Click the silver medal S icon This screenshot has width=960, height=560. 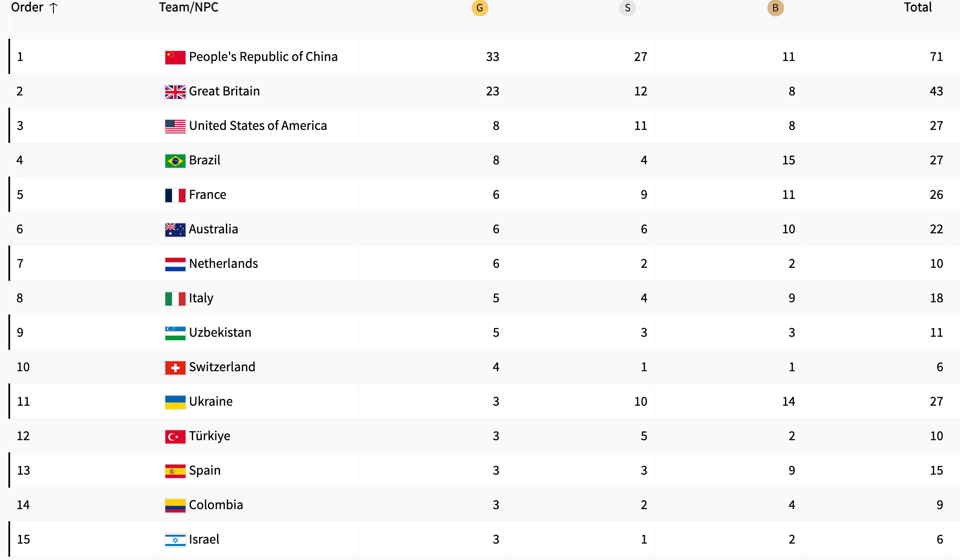coord(627,8)
